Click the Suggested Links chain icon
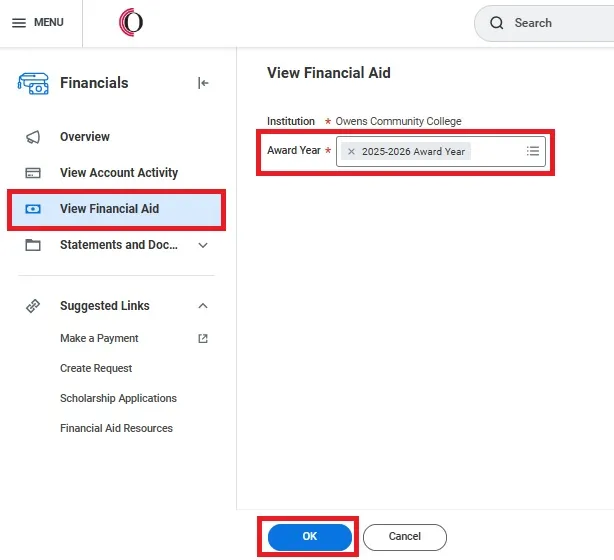This screenshot has height=560, width=614. click(x=33, y=306)
